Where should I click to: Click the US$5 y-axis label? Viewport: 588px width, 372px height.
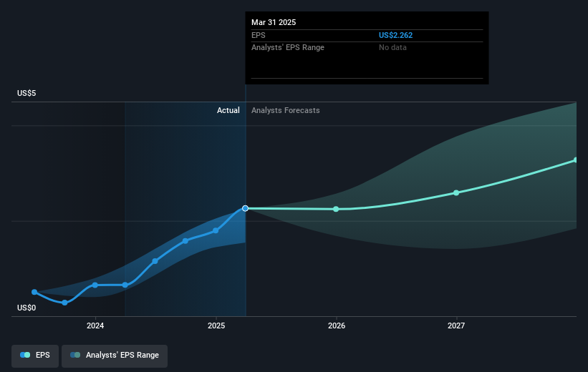click(x=26, y=93)
